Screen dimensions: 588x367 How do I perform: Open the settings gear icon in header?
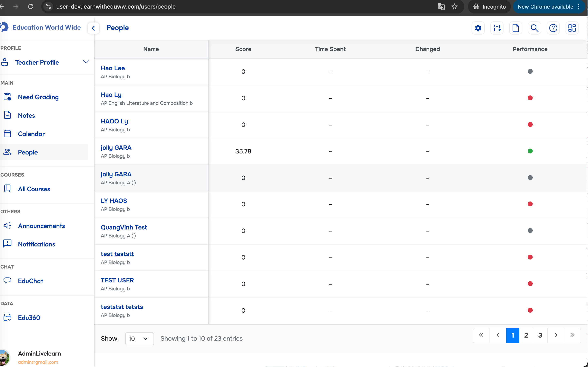point(478,28)
